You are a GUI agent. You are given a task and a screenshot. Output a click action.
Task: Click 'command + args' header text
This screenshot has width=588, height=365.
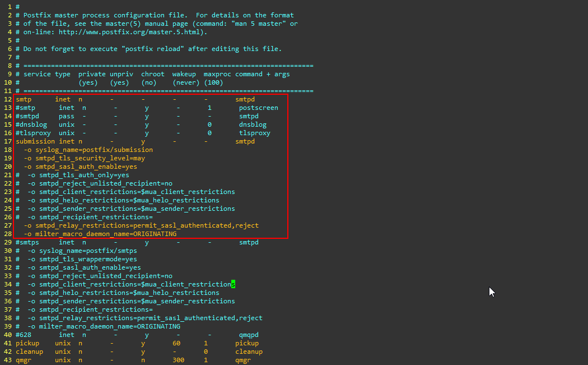(263, 74)
